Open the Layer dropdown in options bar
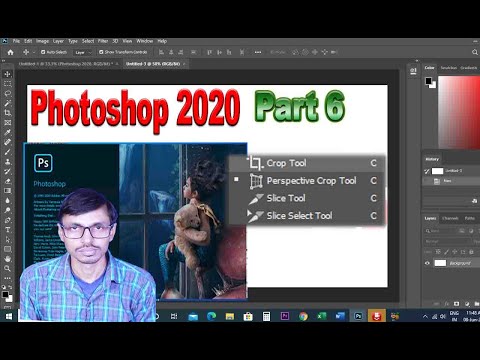The width and height of the screenshot is (480, 360). [x=82, y=52]
